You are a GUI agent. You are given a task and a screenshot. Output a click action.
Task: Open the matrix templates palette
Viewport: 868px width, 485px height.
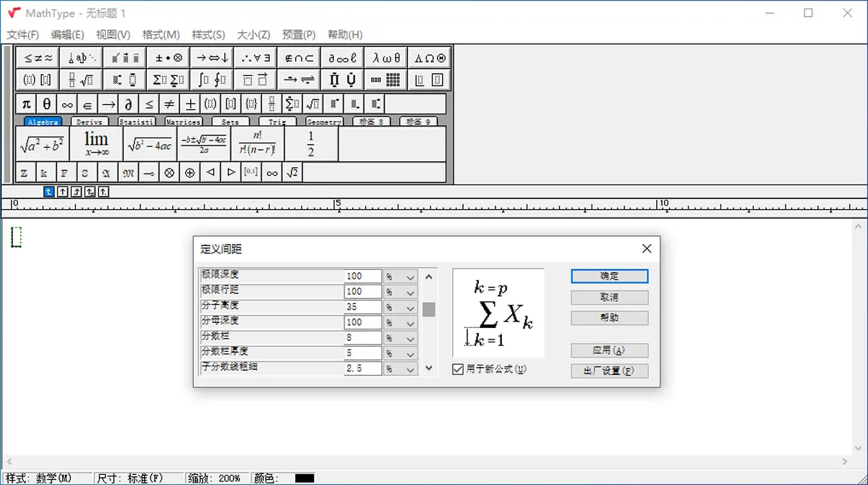point(386,80)
